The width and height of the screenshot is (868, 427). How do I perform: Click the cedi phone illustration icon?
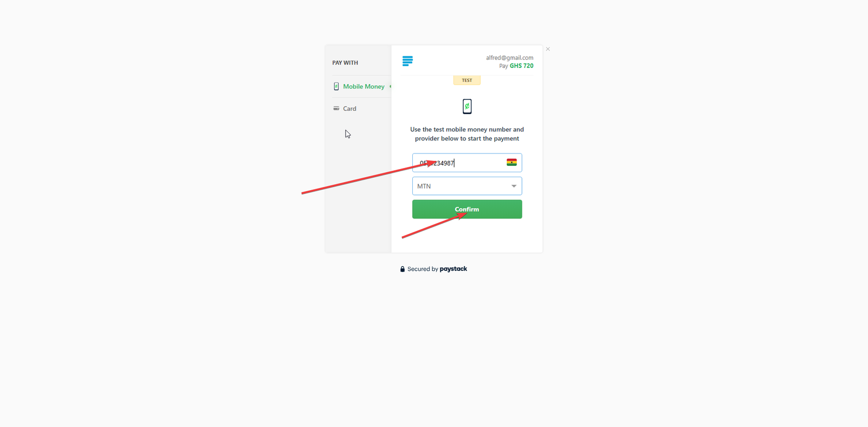(467, 106)
